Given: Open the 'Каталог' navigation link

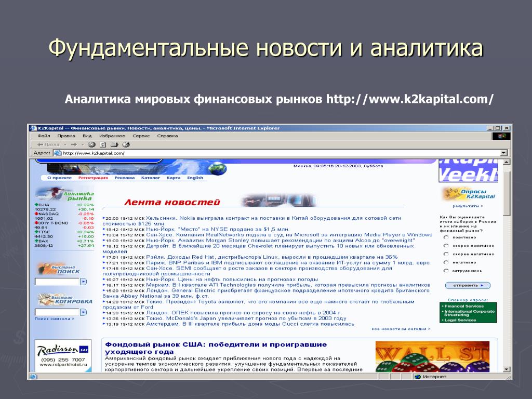Looking at the screenshot, I should point(150,178).
